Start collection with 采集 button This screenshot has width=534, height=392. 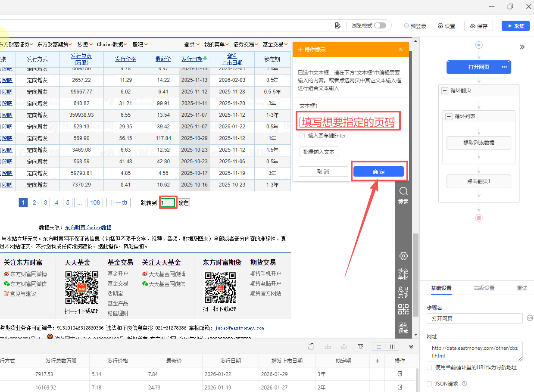[x=515, y=26]
